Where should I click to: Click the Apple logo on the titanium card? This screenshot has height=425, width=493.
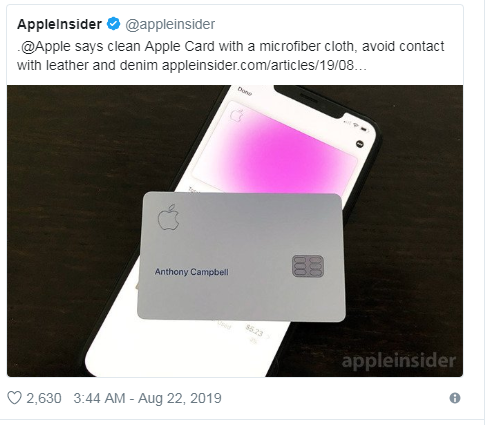[168, 218]
